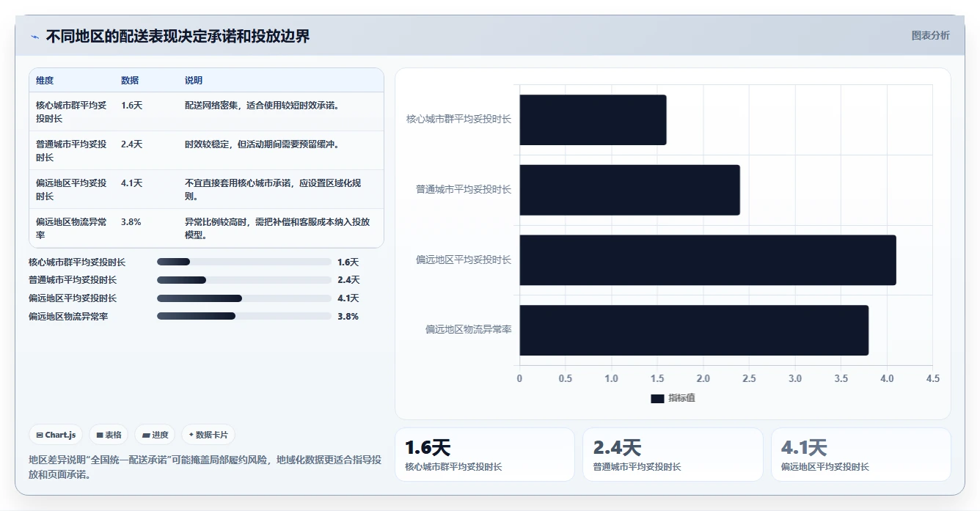The image size is (980, 511).
Task: Click the table cell 核心城市群平均妥投时长
Action: pos(71,111)
